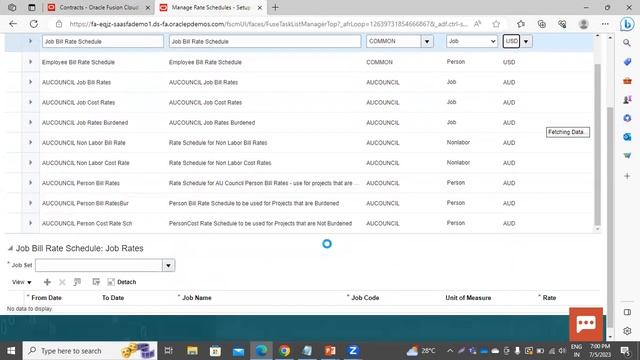Open browser Collections icon
This screenshot has width=640, height=360.
coord(542,24)
